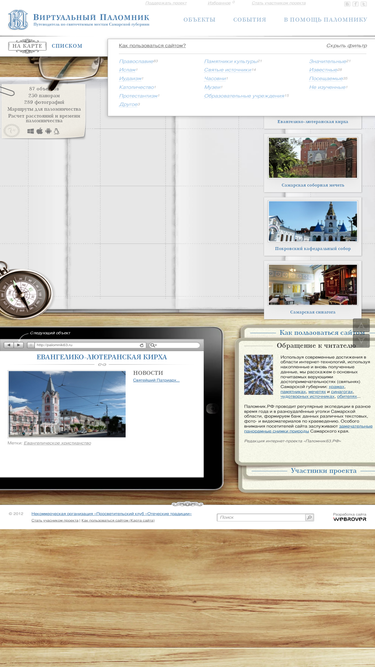
Task: Click the Linux penguin icon on the note
Action: pyautogui.click(x=56, y=131)
